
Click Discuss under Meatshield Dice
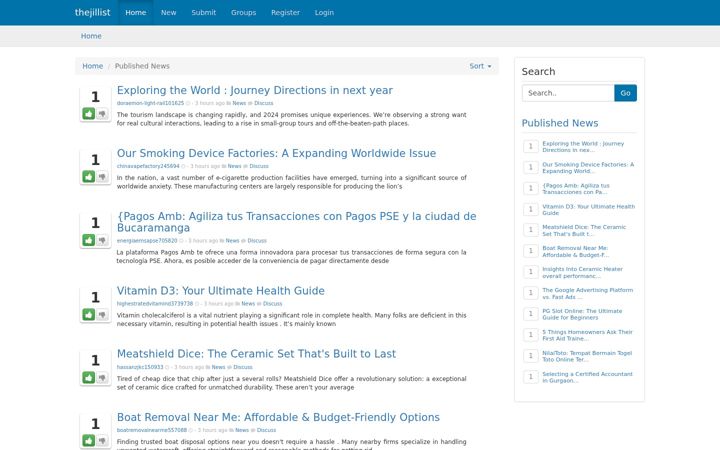pos(243,367)
